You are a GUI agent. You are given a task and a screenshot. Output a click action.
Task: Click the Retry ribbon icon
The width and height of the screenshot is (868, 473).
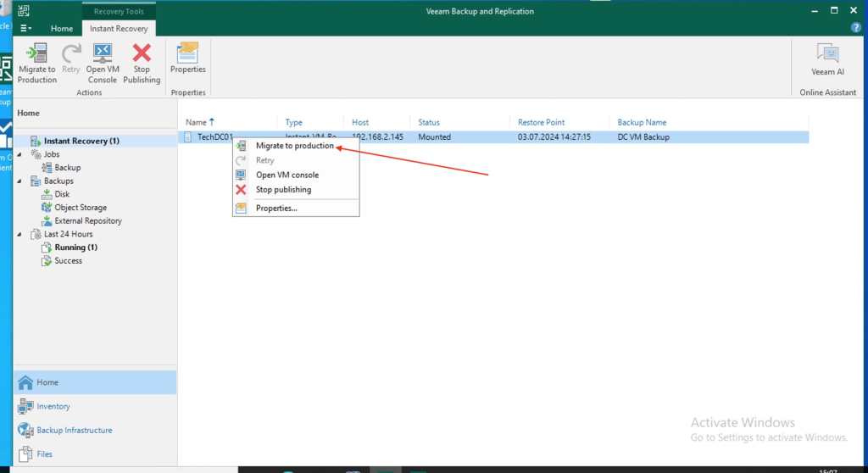tap(71, 53)
